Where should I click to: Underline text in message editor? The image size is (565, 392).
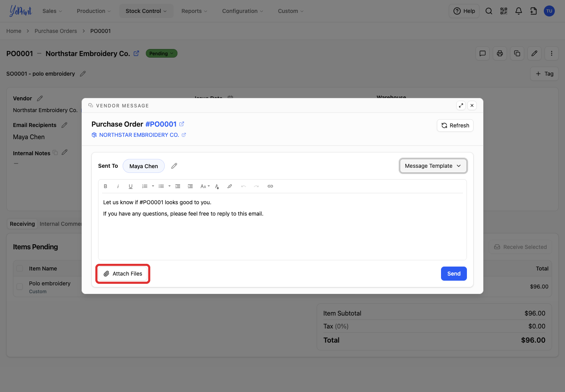click(131, 186)
